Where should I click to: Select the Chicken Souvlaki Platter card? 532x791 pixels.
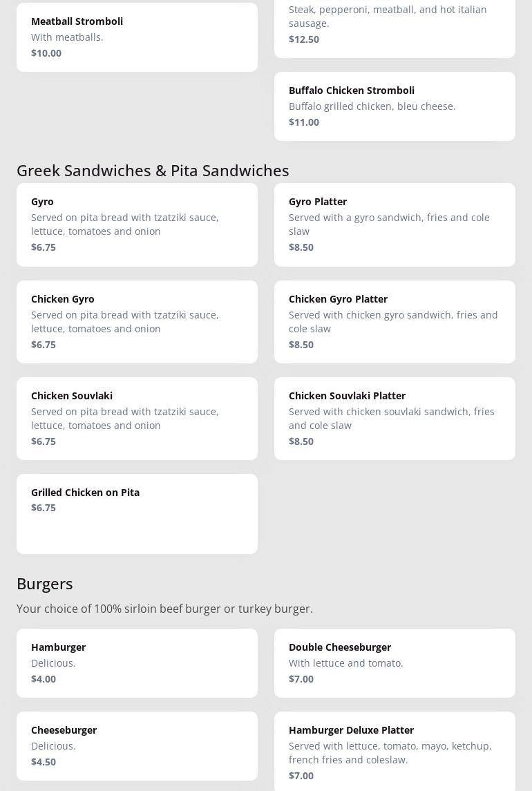pos(395,418)
